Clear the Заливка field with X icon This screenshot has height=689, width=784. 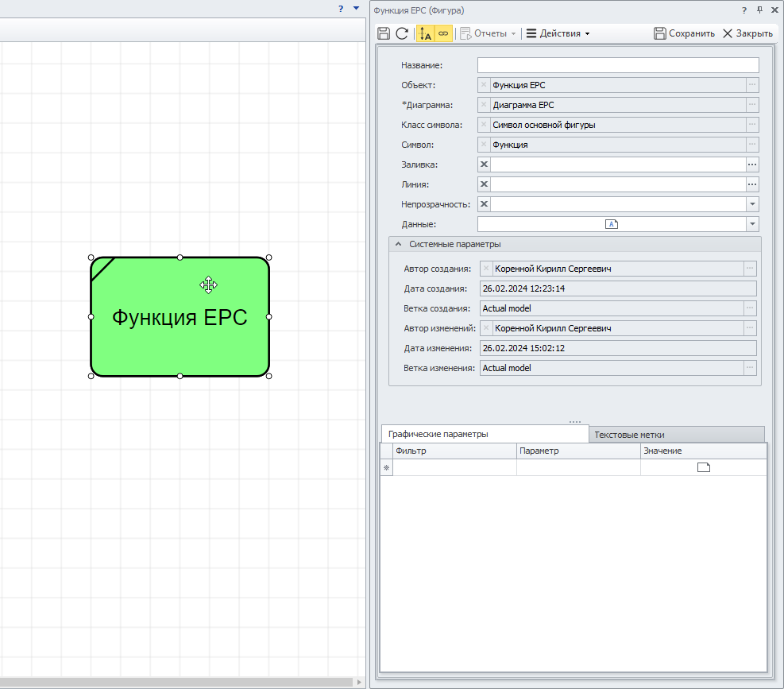click(484, 165)
